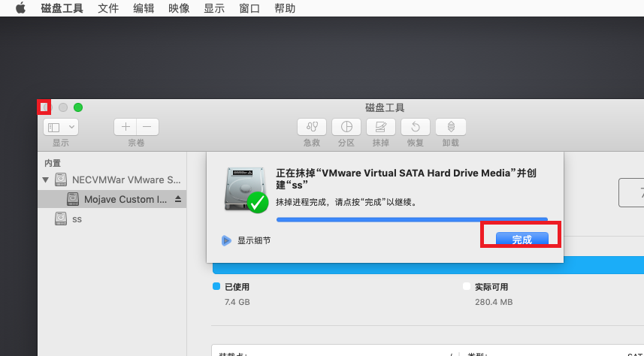644x356 pixels.
Task: Open the 编辑 menu
Action: click(144, 8)
